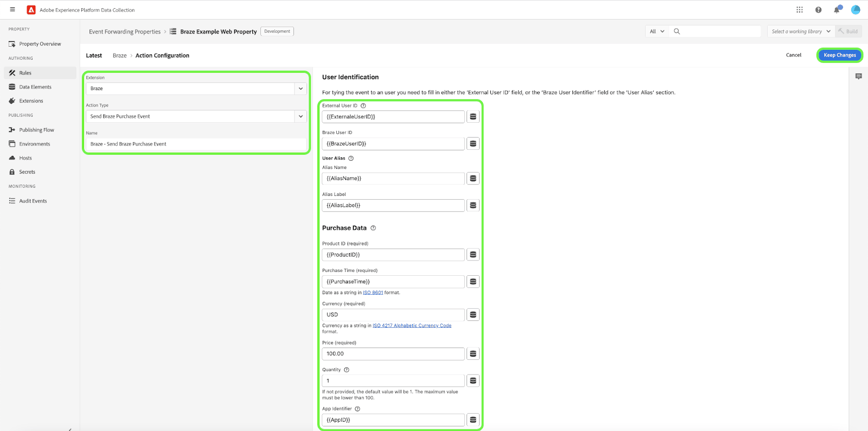Select Rules in the left sidebar
Screen dimensions: 868x431
click(25, 73)
